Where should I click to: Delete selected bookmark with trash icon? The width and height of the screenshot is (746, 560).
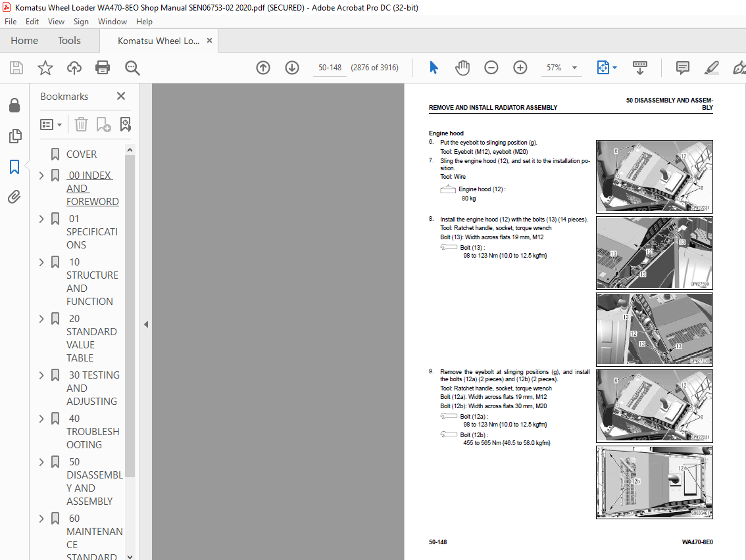[81, 124]
